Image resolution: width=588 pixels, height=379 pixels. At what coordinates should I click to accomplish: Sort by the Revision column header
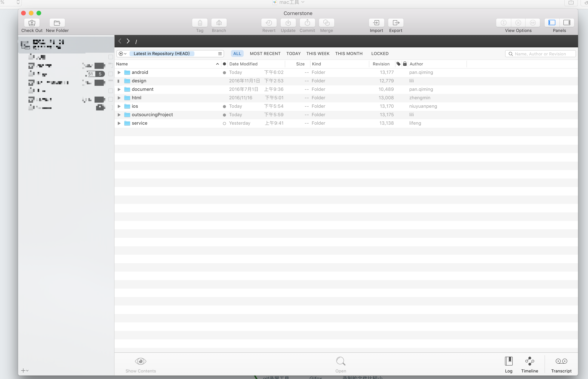tap(382, 64)
